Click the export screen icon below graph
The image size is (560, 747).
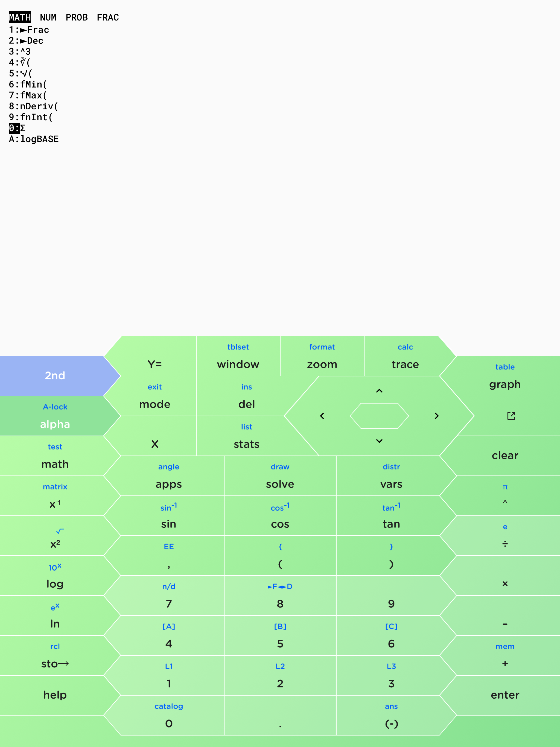click(511, 416)
